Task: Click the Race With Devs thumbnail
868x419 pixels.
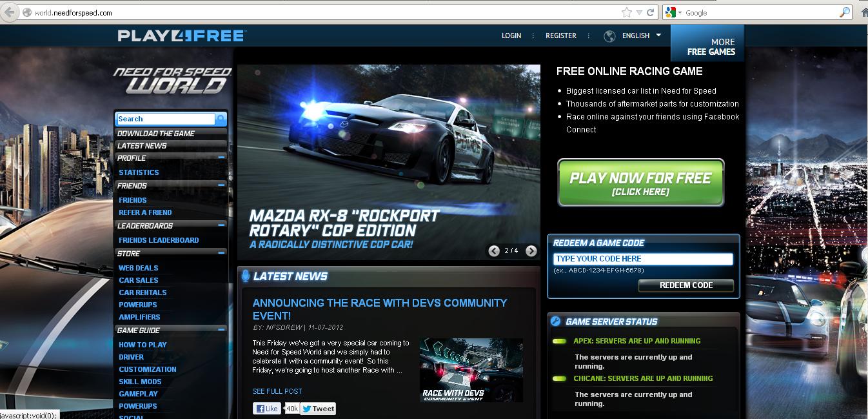Action: coord(471,370)
